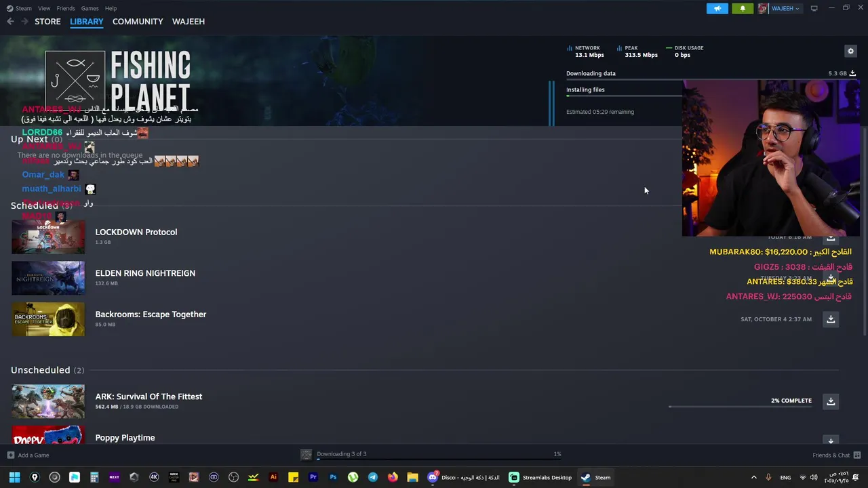
Task: Go to the STORE tab
Action: (47, 22)
